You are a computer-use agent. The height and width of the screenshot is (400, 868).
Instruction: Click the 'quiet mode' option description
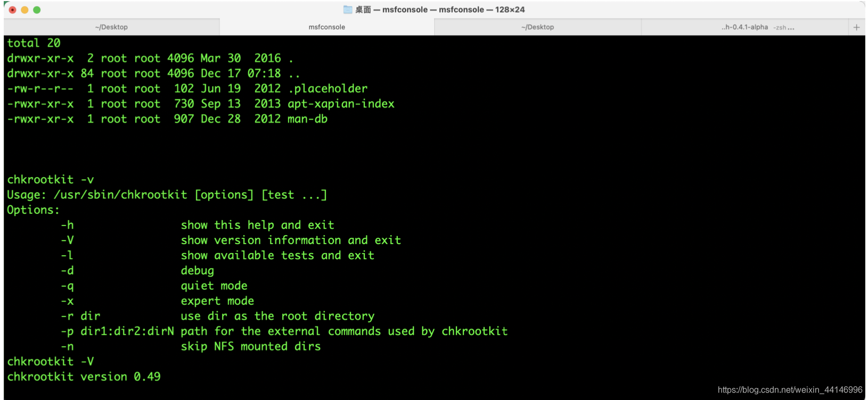[214, 286]
